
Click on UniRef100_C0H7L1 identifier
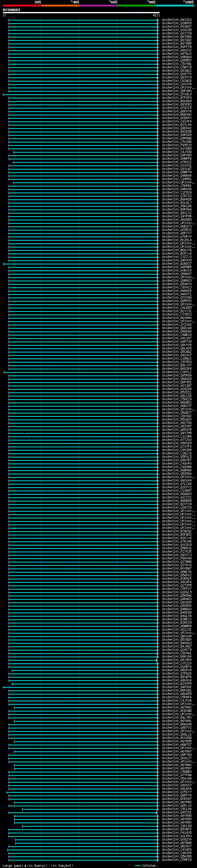[176, 372]
